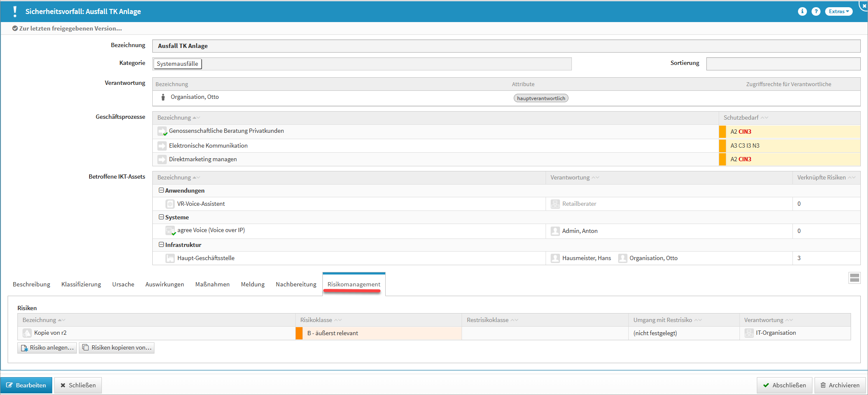Click the Kopie von r2 risk icon
Image resolution: width=868 pixels, height=395 pixels.
27,333
